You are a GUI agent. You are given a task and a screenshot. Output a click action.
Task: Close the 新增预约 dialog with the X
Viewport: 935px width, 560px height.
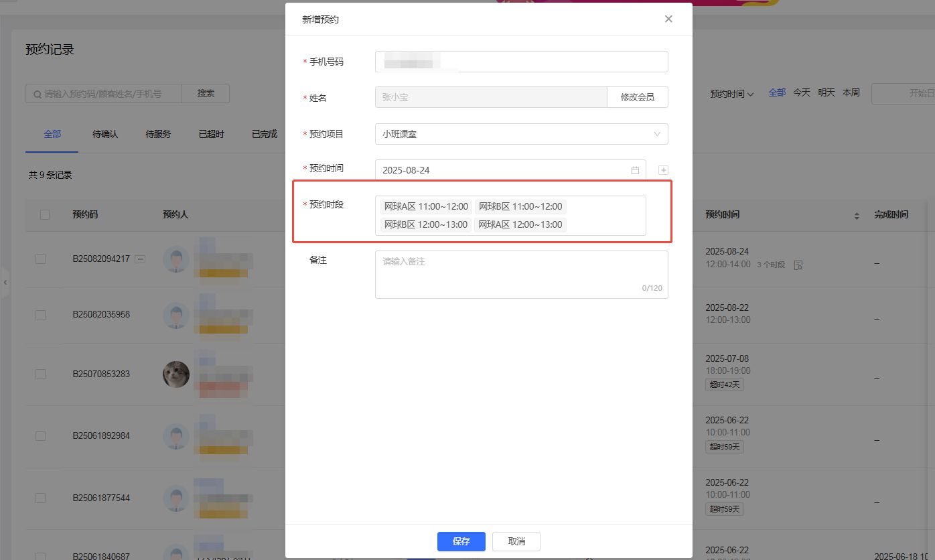coord(668,19)
